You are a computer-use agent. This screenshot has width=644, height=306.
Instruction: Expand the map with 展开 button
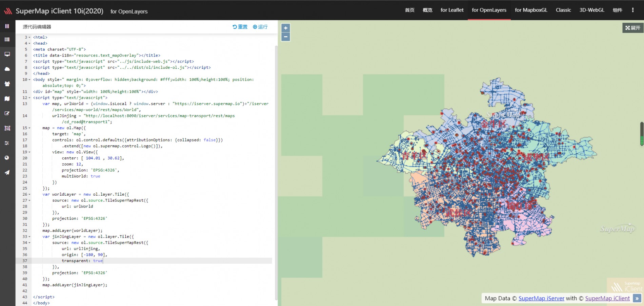tap(633, 28)
